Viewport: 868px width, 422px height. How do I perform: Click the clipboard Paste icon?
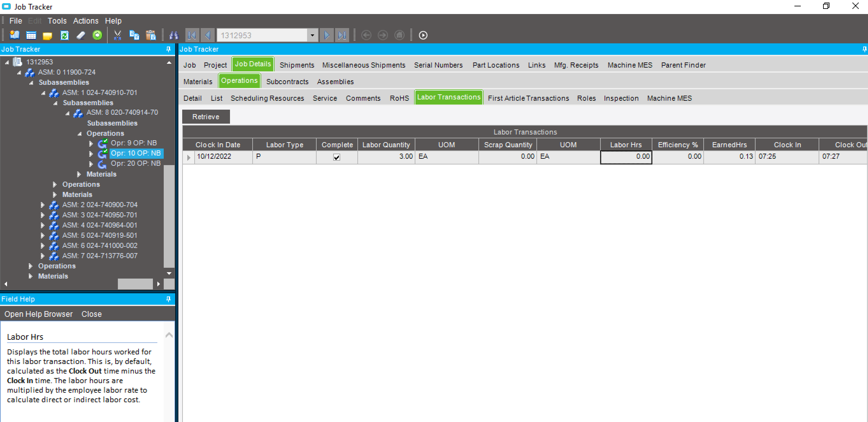click(x=151, y=35)
